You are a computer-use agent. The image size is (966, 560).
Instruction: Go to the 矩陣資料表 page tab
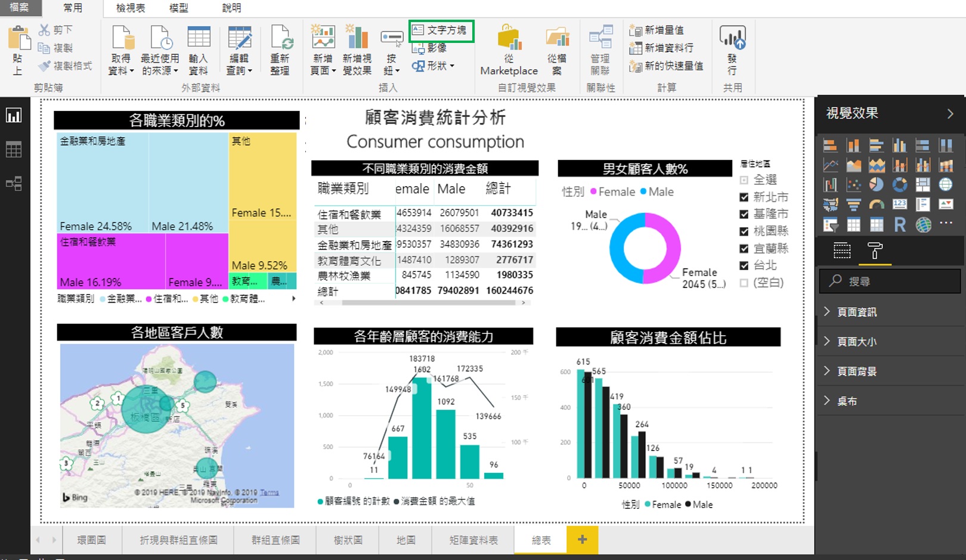[474, 540]
